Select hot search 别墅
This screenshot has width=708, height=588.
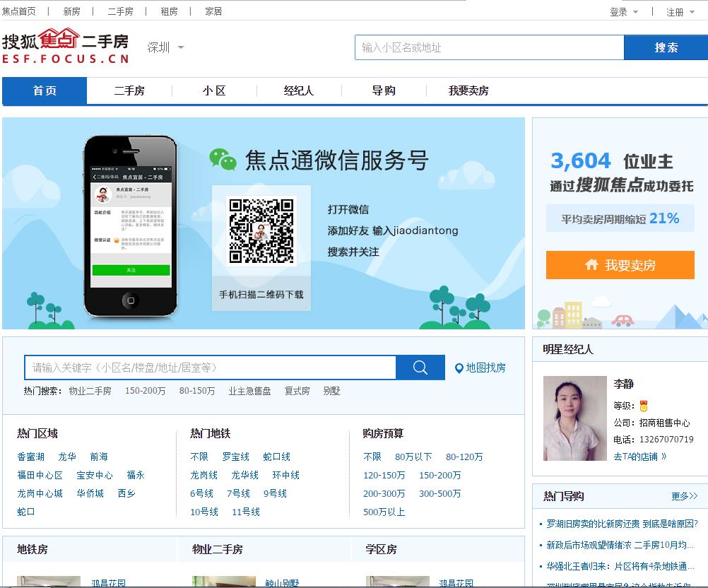click(x=331, y=391)
